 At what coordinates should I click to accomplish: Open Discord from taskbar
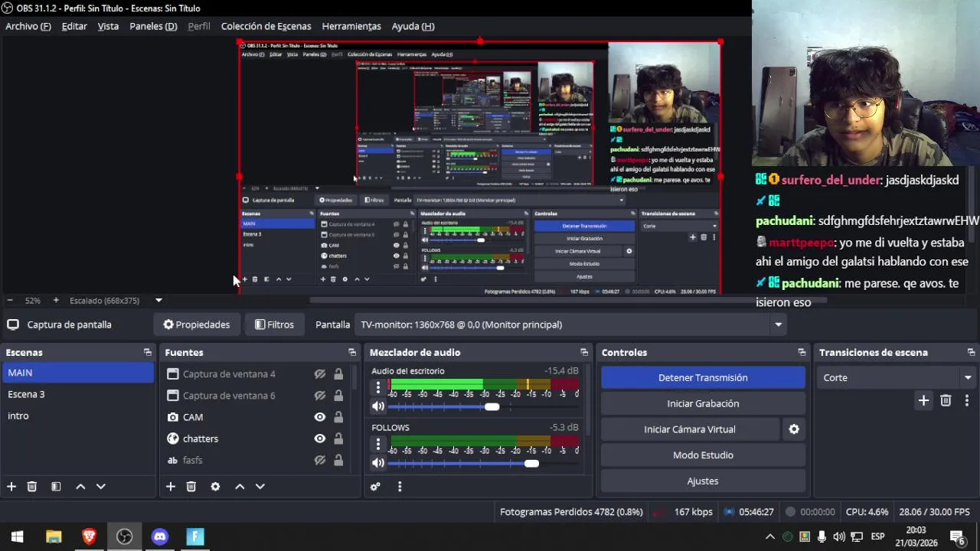point(160,536)
